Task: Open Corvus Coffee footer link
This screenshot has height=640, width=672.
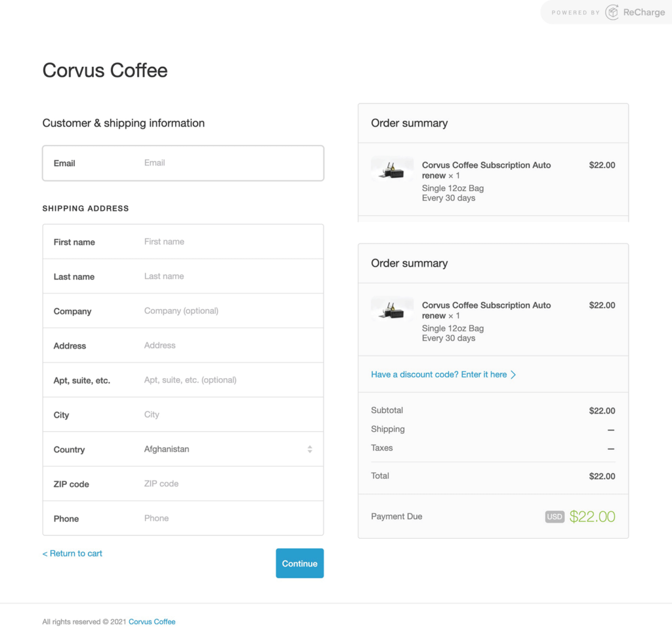Action: (x=152, y=622)
